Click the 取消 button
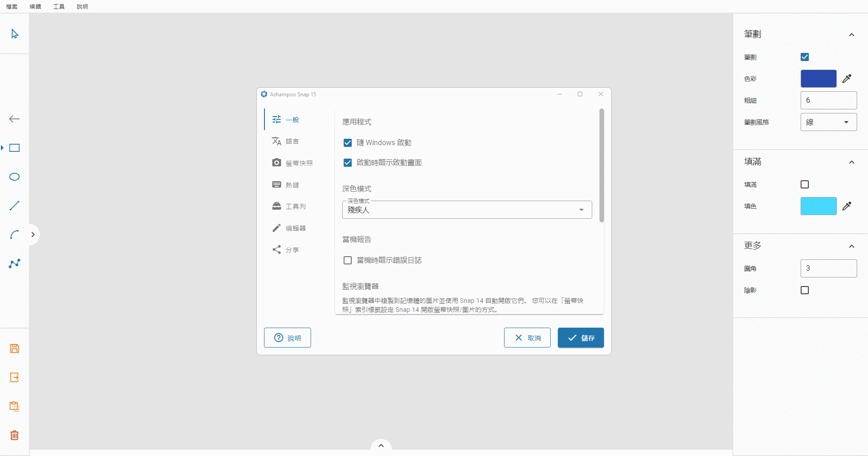The height and width of the screenshot is (456, 868). click(x=527, y=338)
